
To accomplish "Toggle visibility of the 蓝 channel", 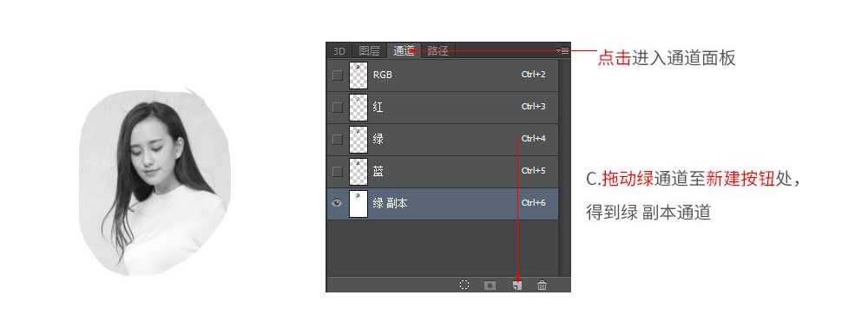I will (x=337, y=171).
